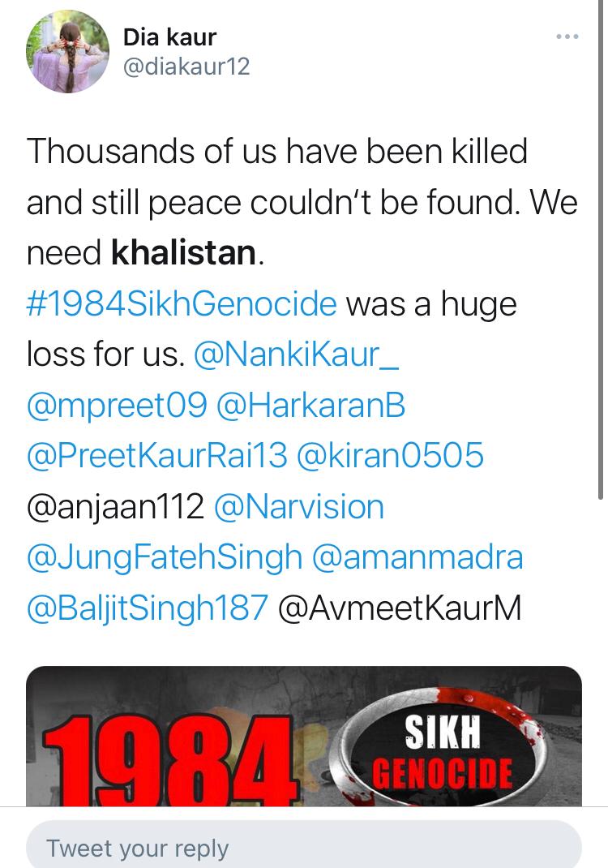Open the three-dot more options menu
This screenshot has width=608, height=868.
click(x=567, y=37)
